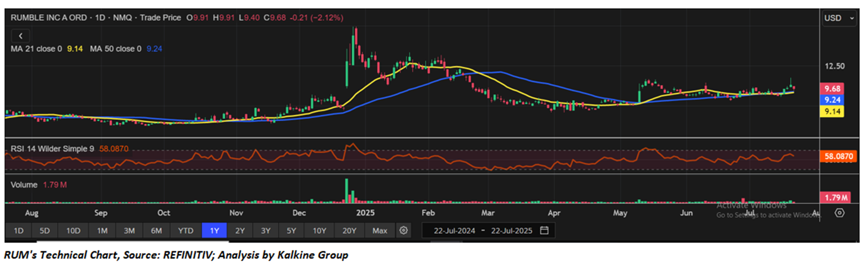Click the Aug label on the time axis
Screen dimensions: 868x267
(x=32, y=213)
